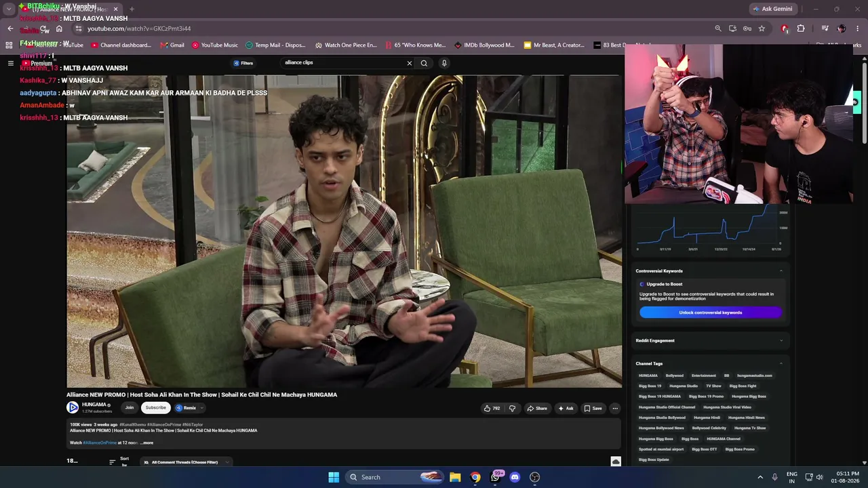Open the #KunalKhemu hashtag

point(132,424)
